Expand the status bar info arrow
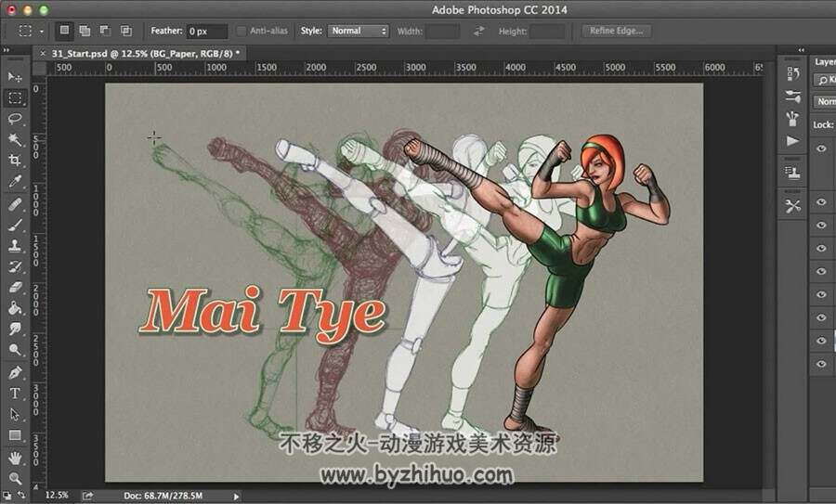836x504 pixels. click(x=236, y=496)
